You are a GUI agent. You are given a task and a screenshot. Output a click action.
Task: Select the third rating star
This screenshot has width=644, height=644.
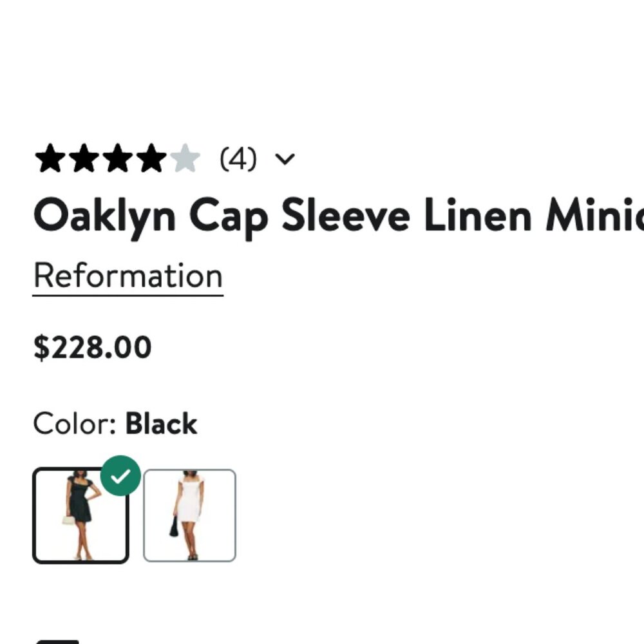click(x=118, y=158)
